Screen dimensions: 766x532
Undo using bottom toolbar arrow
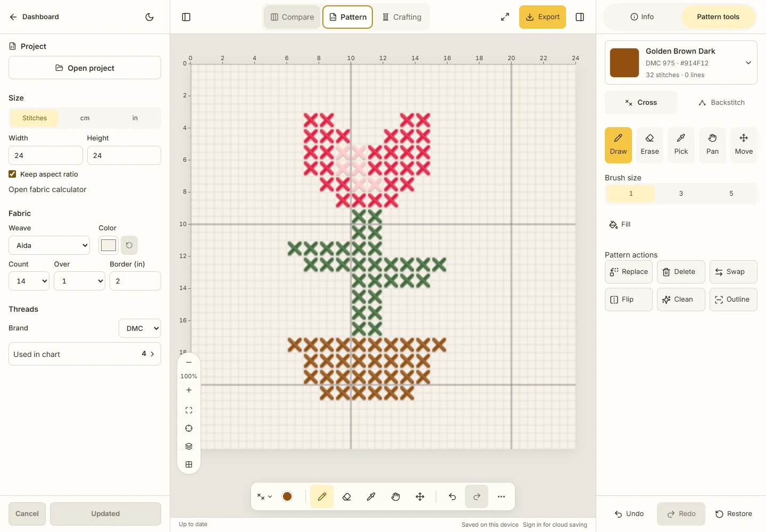point(452,496)
